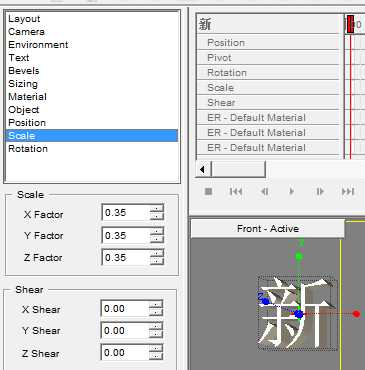Image resolution: width=365 pixels, height=370 pixels.
Task: Adjust X Shear with spinner arrows
Action: click(156, 309)
